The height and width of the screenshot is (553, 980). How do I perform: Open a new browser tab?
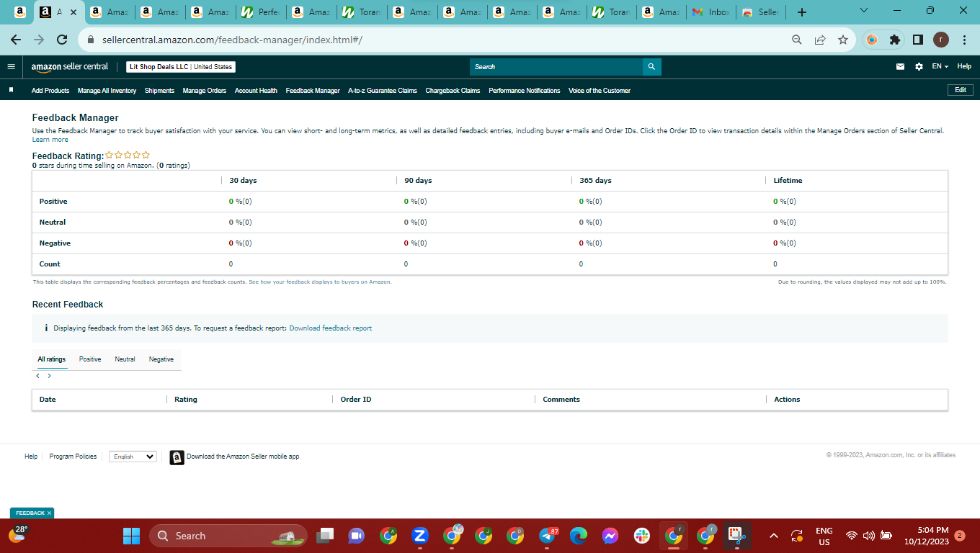point(802,12)
